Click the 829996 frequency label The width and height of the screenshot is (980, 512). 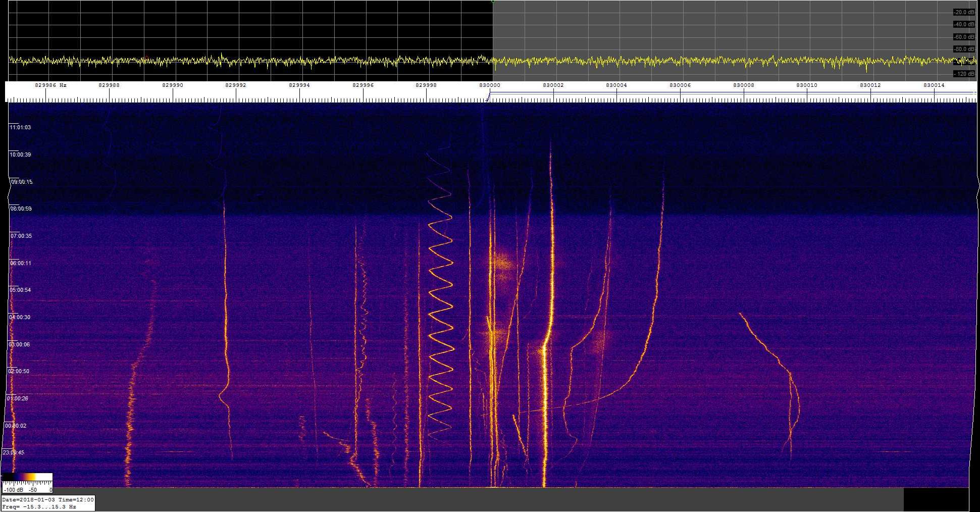363,85
